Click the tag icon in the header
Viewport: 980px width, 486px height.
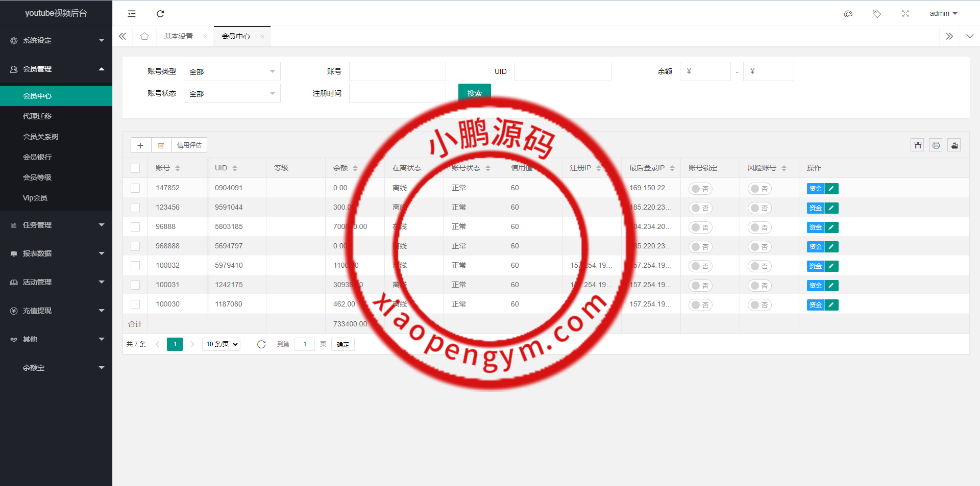coord(876,14)
